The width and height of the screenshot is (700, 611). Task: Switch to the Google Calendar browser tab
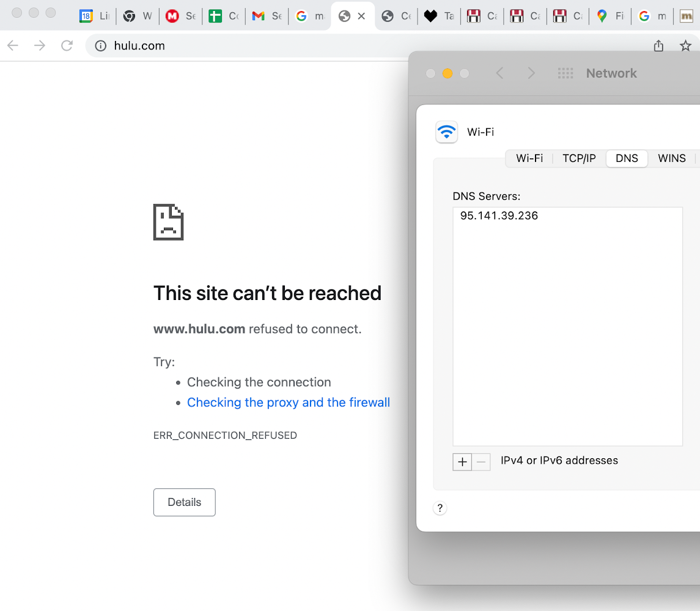click(x=94, y=16)
